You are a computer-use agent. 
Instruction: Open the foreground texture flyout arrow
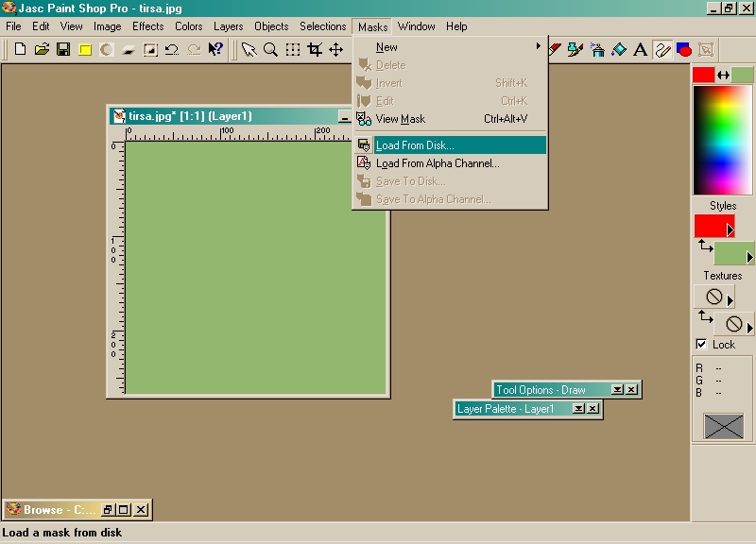730,301
